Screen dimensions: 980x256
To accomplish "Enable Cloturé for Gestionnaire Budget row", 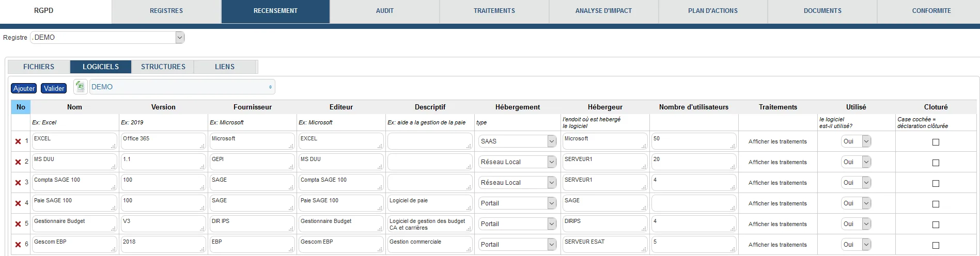I will (936, 225).
